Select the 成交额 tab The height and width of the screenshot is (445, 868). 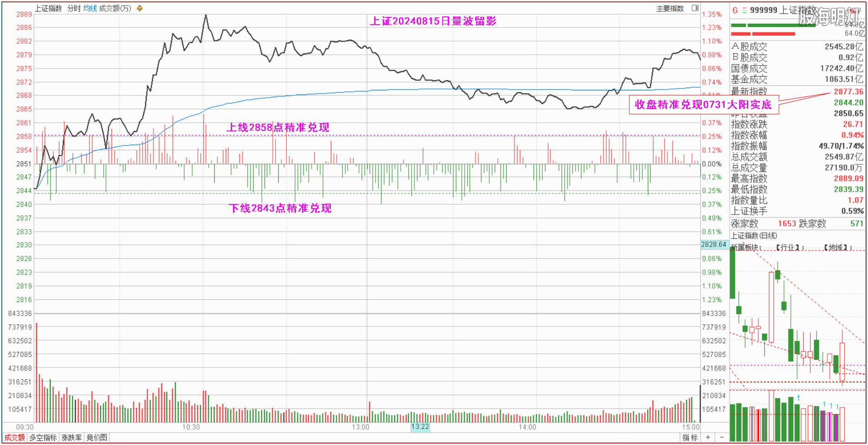click(x=15, y=437)
